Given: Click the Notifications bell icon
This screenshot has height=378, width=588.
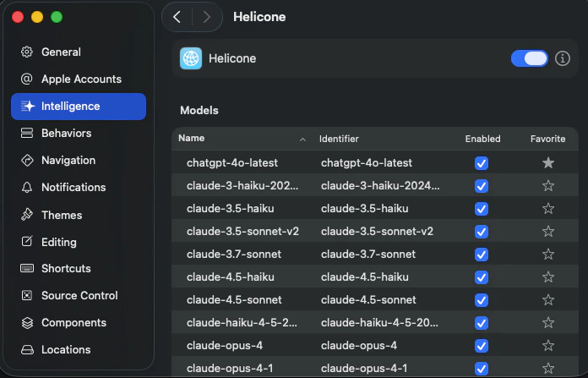Looking at the screenshot, I should 27,188.
